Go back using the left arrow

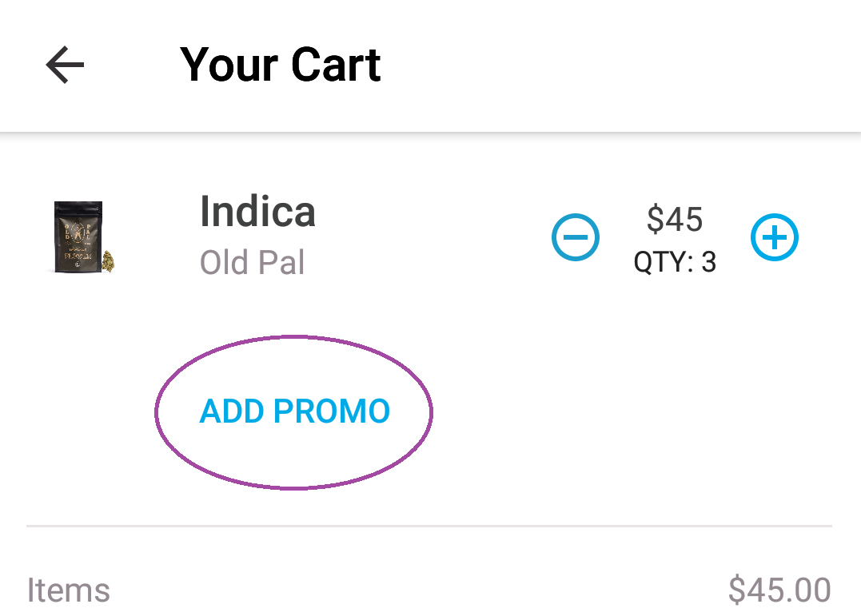65,65
